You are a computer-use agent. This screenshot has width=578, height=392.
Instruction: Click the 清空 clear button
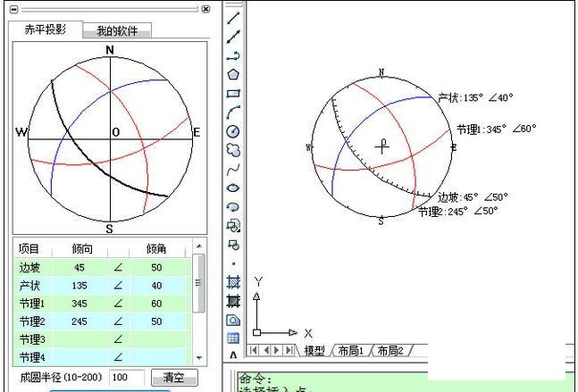[173, 378]
